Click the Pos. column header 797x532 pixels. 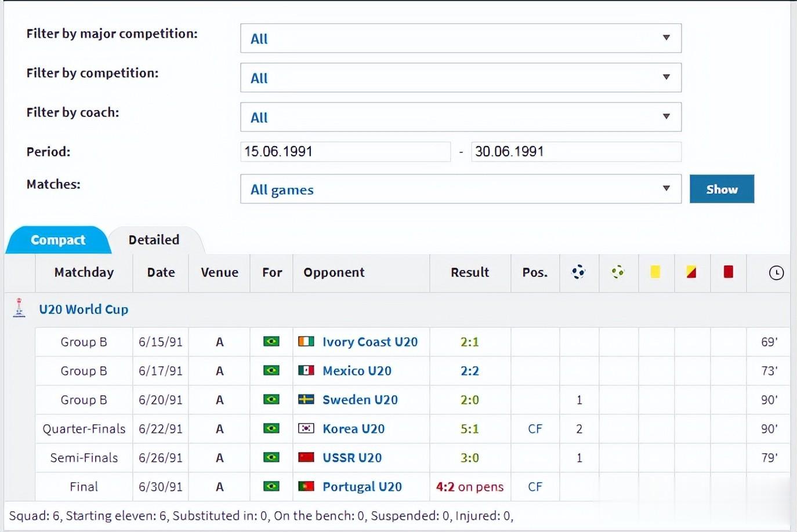[x=535, y=272]
